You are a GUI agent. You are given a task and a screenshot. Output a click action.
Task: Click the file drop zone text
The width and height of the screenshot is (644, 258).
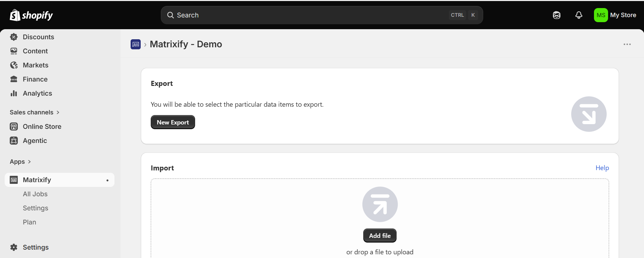point(380,252)
